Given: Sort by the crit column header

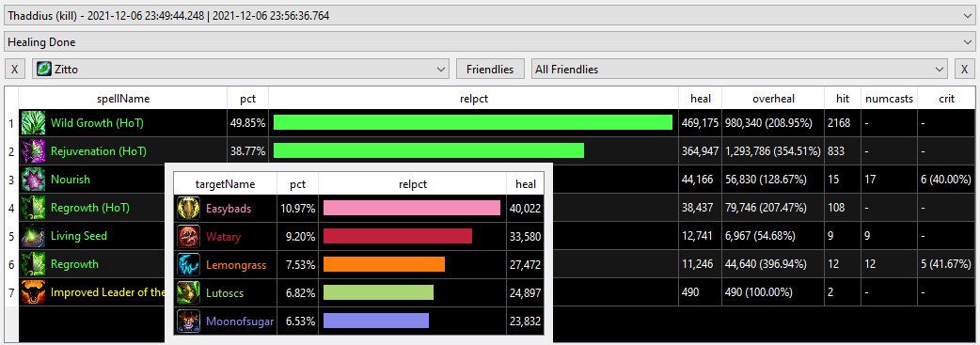Looking at the screenshot, I should (x=946, y=98).
